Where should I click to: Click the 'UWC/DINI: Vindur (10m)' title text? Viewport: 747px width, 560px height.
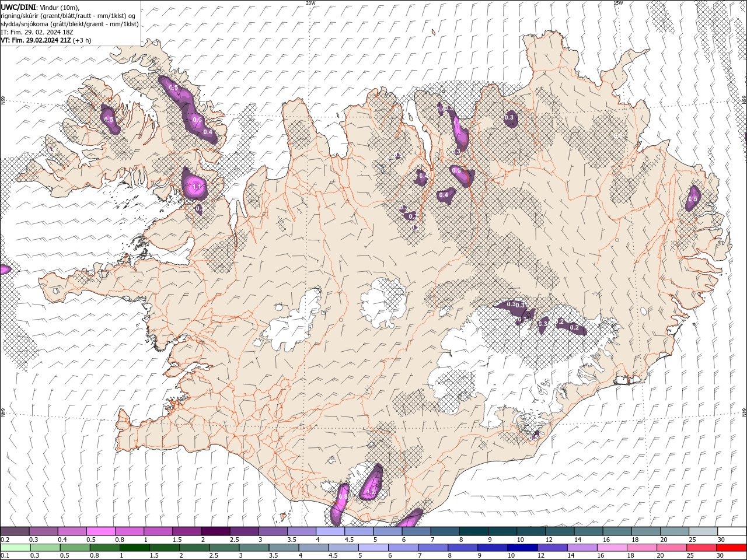tap(40, 6)
